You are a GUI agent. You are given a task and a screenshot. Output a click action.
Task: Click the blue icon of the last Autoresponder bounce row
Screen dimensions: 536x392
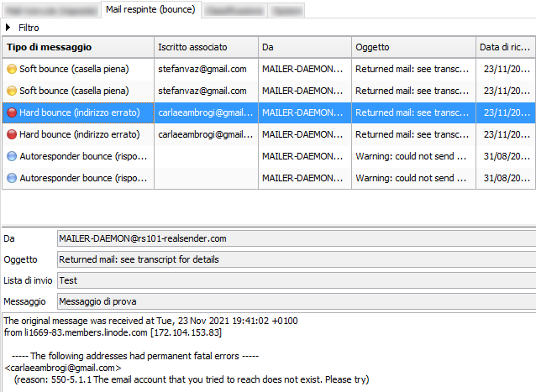tap(12, 178)
